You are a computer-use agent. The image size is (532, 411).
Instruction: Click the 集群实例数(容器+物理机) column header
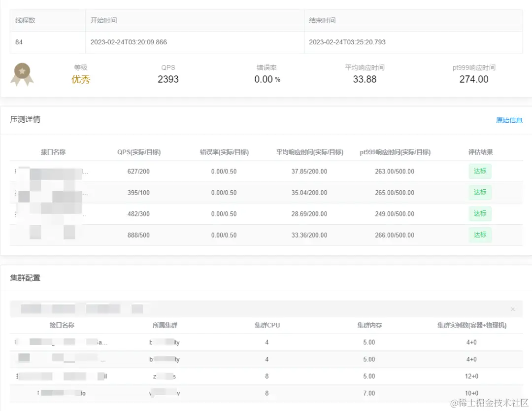[471, 325]
